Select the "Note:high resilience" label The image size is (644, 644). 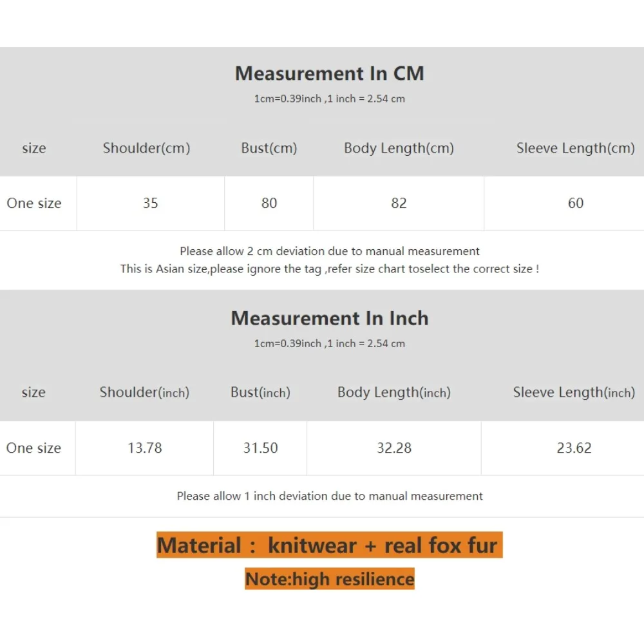click(329, 579)
